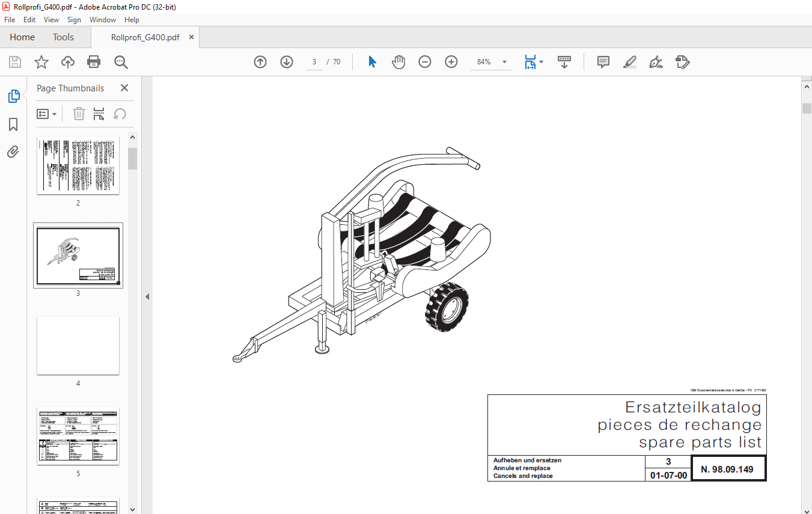Image resolution: width=812 pixels, height=514 pixels.
Task: Switch to the Home tab
Action: [x=22, y=37]
